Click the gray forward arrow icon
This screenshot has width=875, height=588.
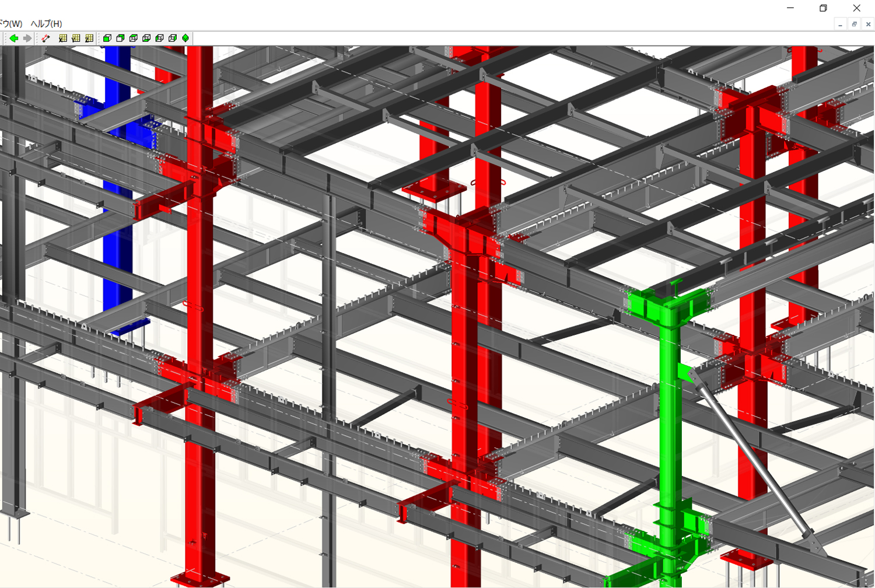tap(27, 38)
